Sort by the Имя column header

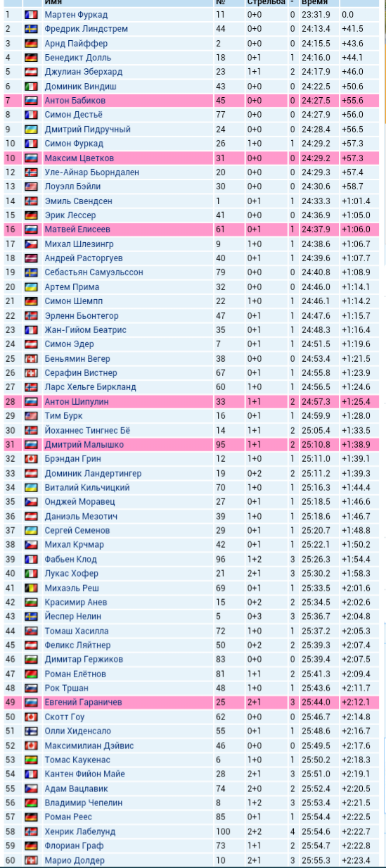pos(52,3)
